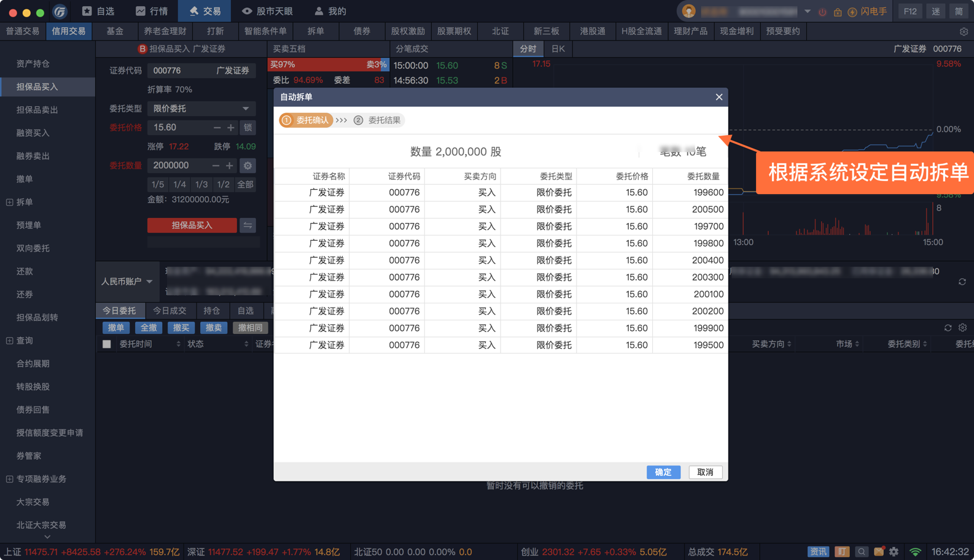
Task: Open the account name dropdown arrow
Action: [x=807, y=11]
